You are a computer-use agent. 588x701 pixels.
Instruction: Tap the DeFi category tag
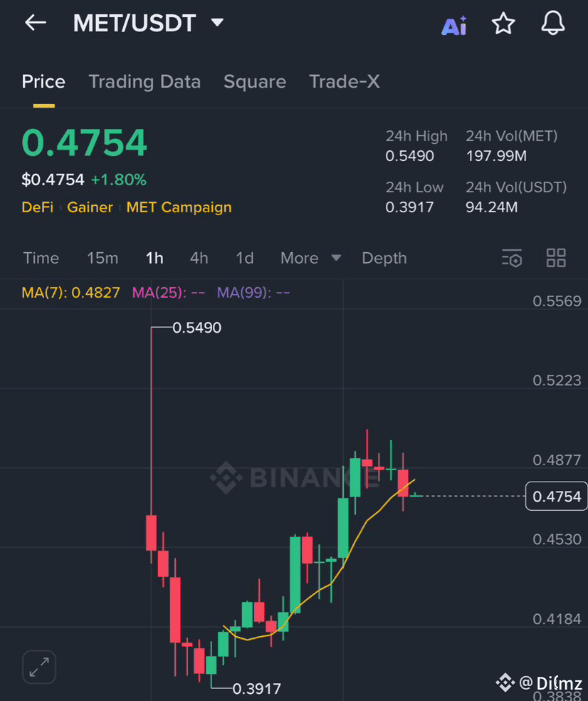tap(38, 207)
